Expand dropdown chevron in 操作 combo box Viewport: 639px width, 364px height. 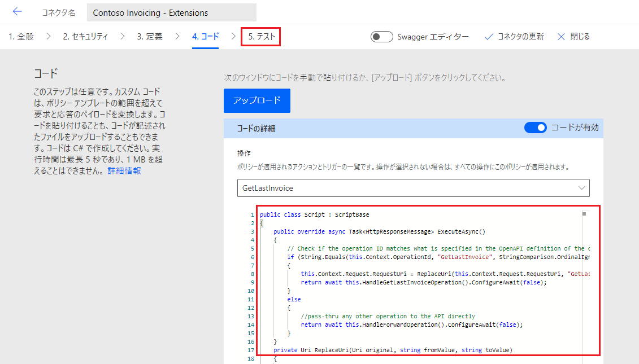(x=581, y=187)
